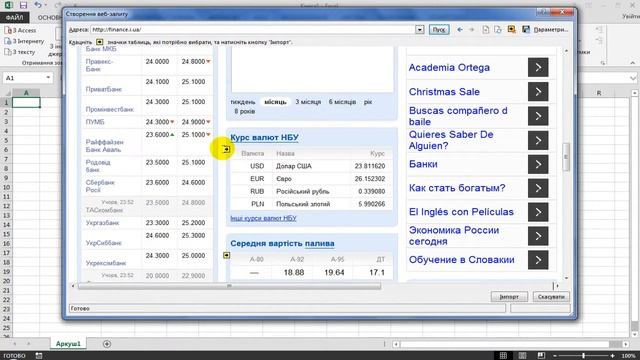Open the Academia Ortega ad link
The image size is (640, 360).
[449, 67]
